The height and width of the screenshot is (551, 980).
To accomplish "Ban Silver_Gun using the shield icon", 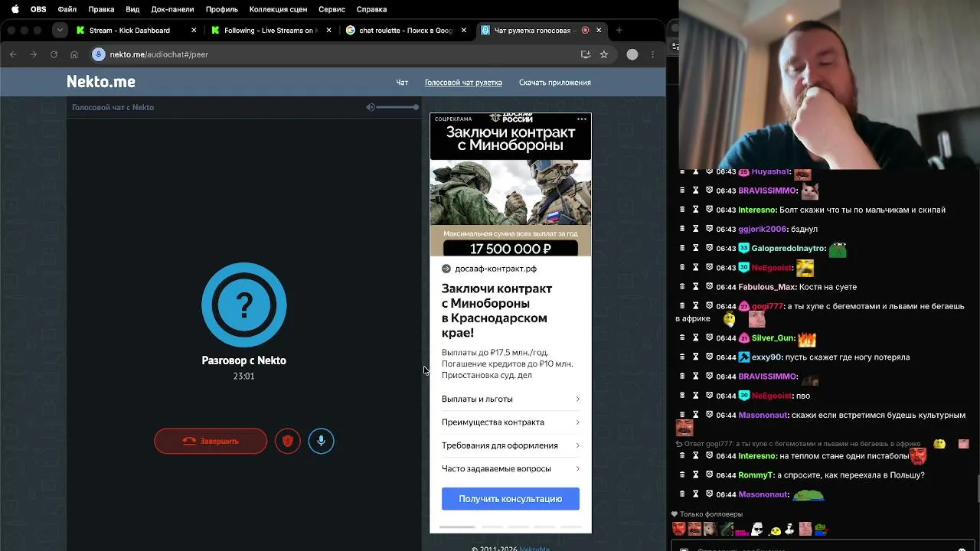I will coord(710,337).
